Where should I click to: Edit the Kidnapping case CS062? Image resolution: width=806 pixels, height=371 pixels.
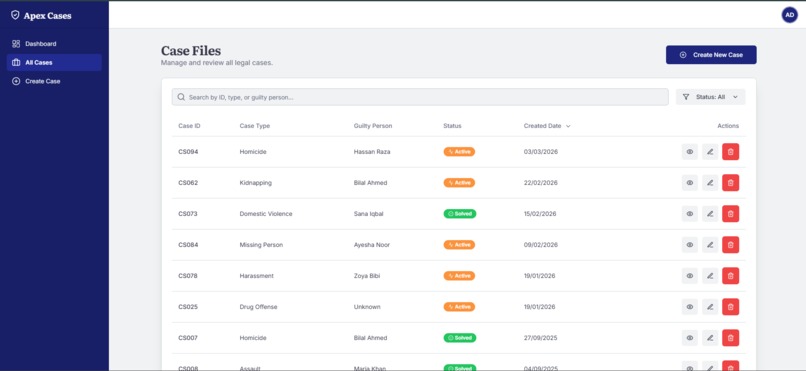pyautogui.click(x=710, y=182)
